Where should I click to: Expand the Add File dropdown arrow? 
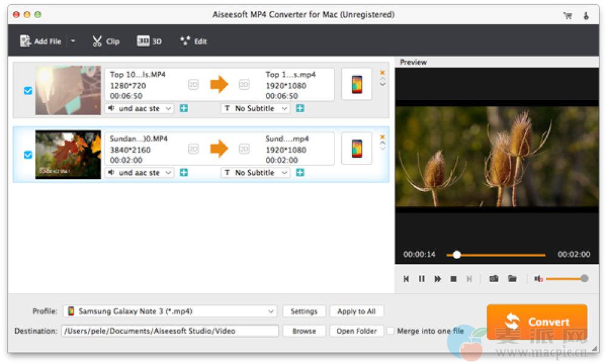pyautogui.click(x=73, y=41)
